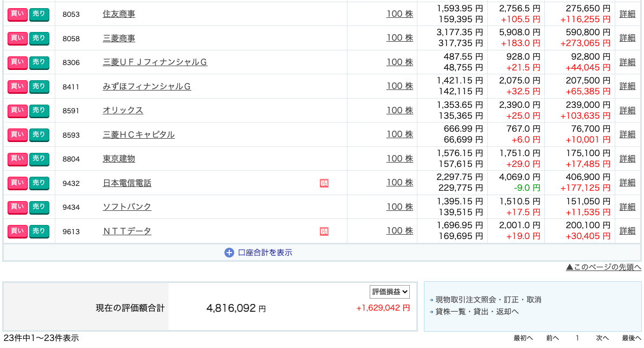Open NTTデータ stock link
Screen dimensions: 644x348
[x=127, y=231]
